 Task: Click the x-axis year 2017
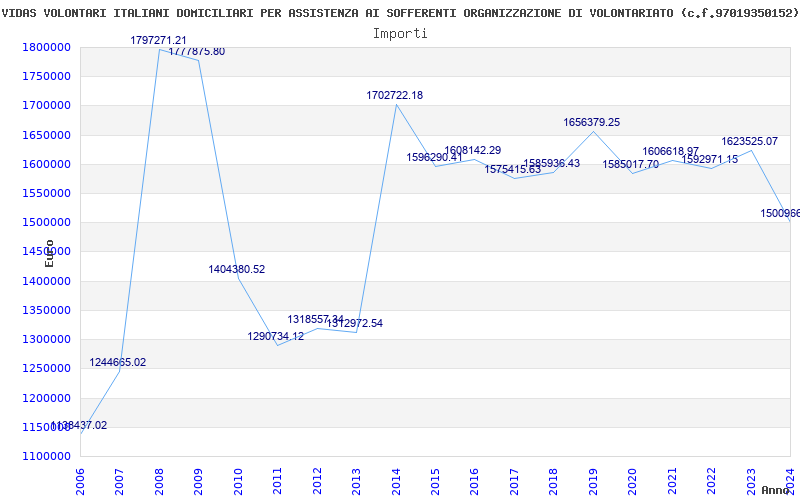pyautogui.click(x=514, y=481)
